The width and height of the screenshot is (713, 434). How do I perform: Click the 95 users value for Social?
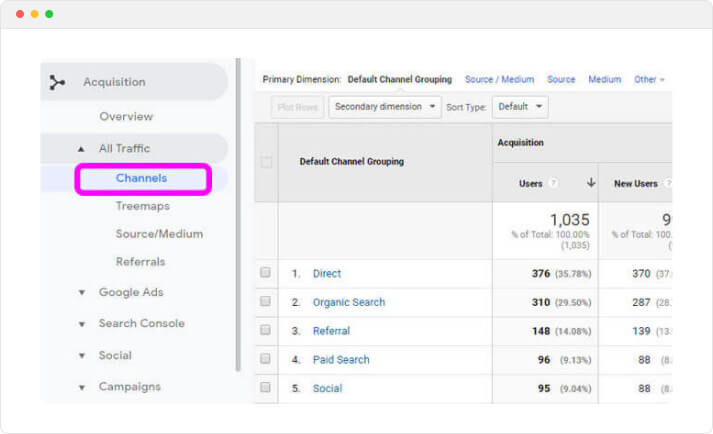(x=544, y=388)
